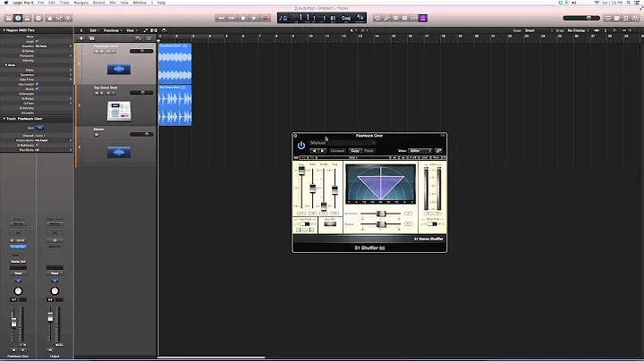Open the Mixer button in control bar

point(59,18)
